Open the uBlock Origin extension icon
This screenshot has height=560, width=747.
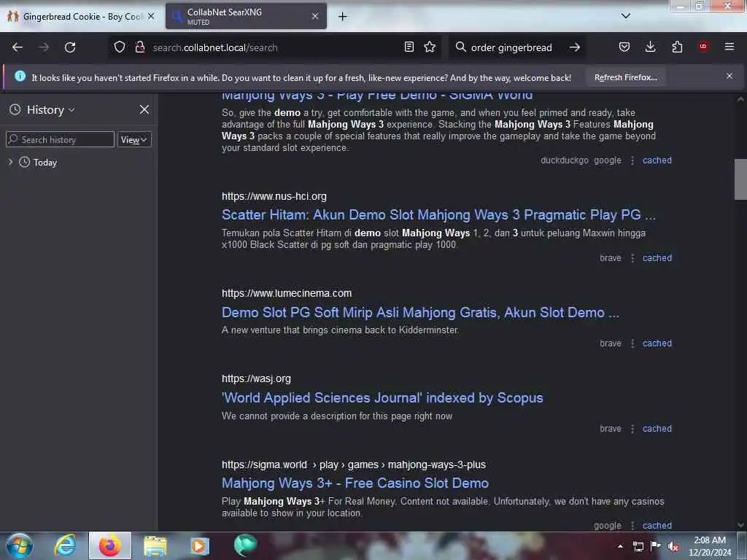pos(703,47)
